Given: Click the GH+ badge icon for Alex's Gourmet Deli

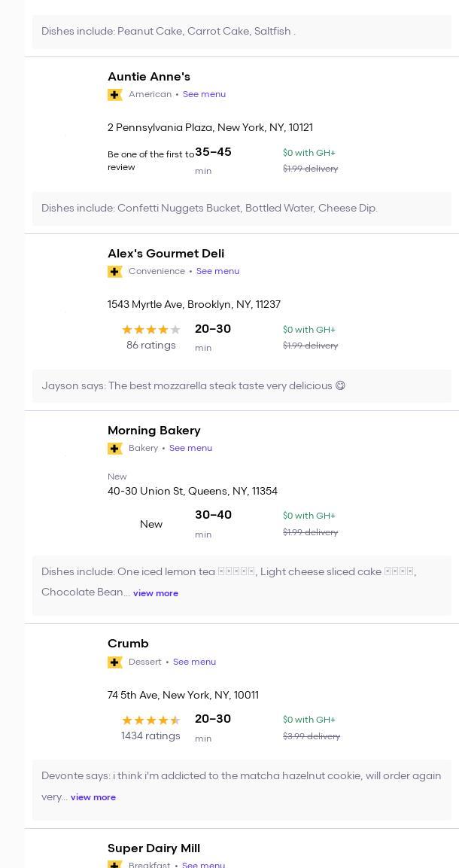Looking at the screenshot, I should click(x=115, y=272).
